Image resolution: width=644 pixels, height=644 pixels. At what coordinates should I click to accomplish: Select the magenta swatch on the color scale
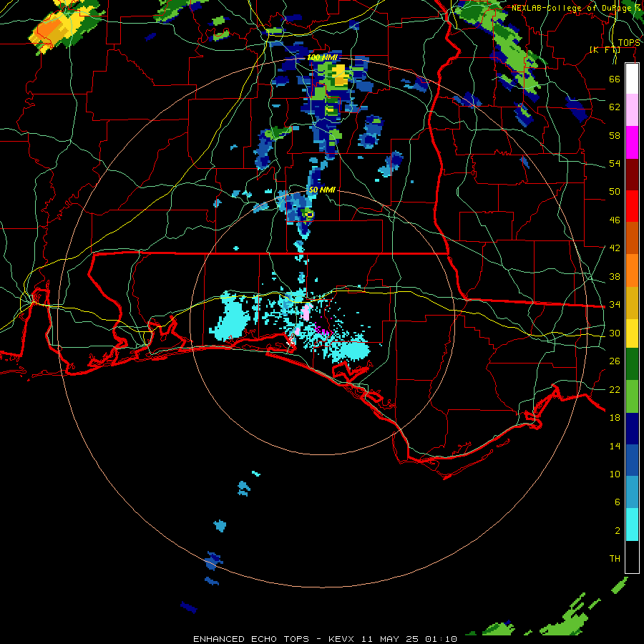(632, 142)
